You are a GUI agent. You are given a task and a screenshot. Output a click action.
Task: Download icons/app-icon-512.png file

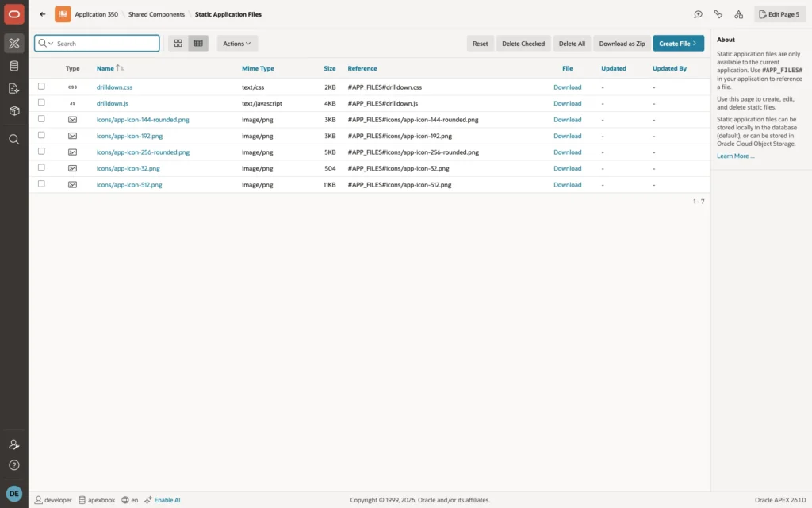pyautogui.click(x=568, y=184)
